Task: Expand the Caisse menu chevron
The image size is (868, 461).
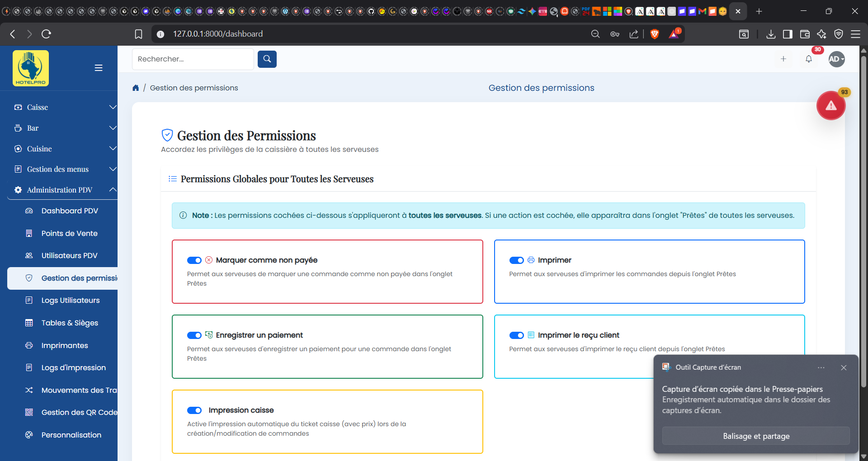Action: click(113, 107)
